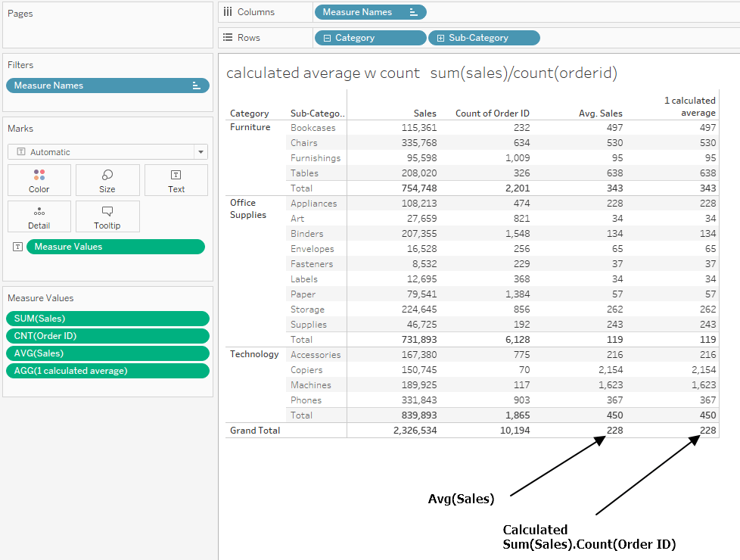Click Grand Total sales value 2,326,534
Screen dimensions: 740x560
point(415,430)
